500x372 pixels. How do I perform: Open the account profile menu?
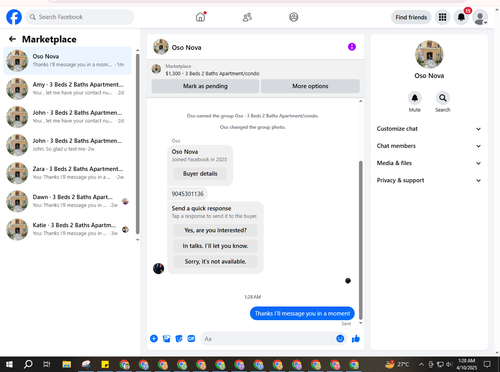pyautogui.click(x=480, y=17)
